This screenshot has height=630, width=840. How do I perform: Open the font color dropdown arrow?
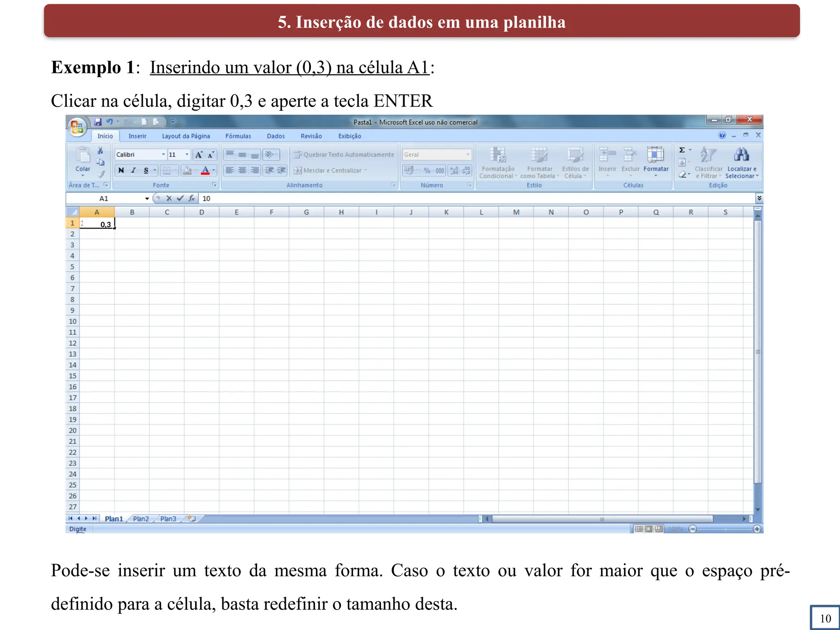(214, 170)
